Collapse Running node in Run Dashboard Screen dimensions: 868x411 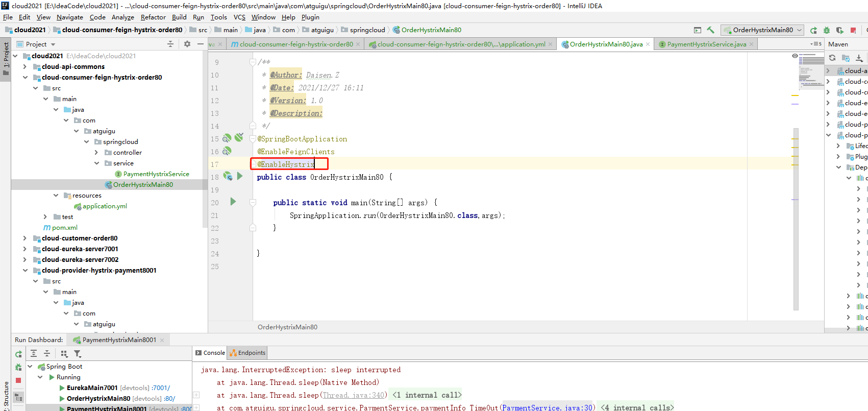(x=40, y=377)
